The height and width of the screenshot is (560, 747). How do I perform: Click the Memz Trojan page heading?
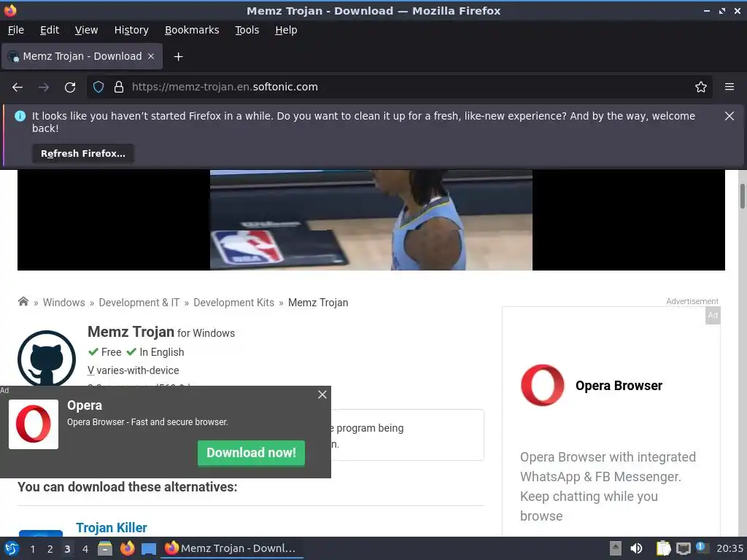131,332
